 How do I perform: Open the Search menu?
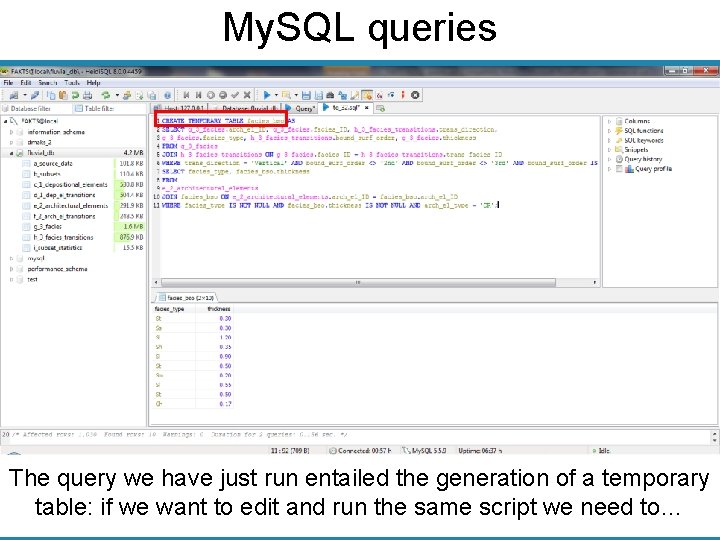[47, 83]
